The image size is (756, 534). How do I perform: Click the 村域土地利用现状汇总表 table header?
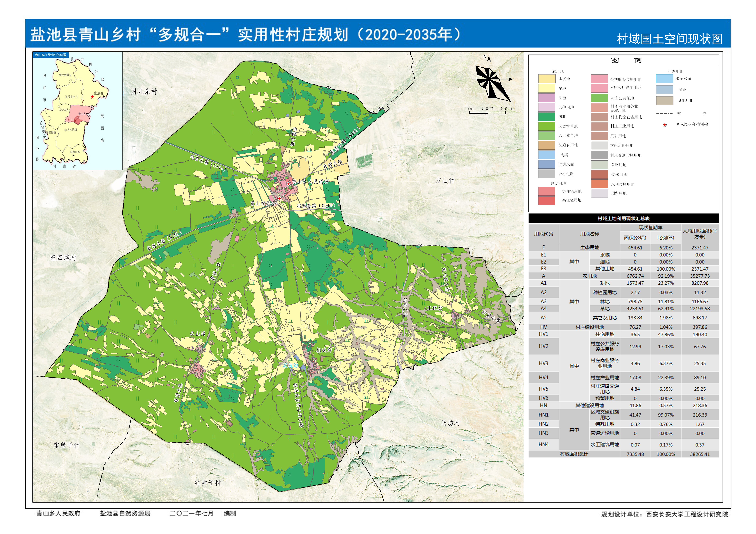623,219
